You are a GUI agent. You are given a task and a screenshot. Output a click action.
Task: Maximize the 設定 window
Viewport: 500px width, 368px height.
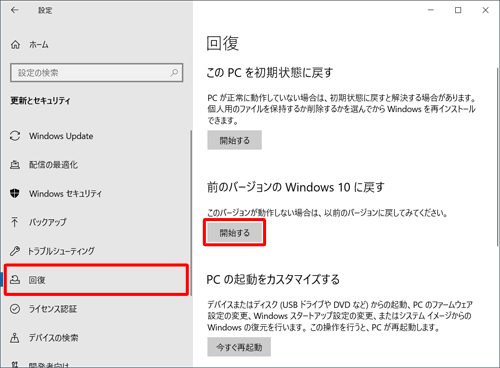(x=458, y=10)
